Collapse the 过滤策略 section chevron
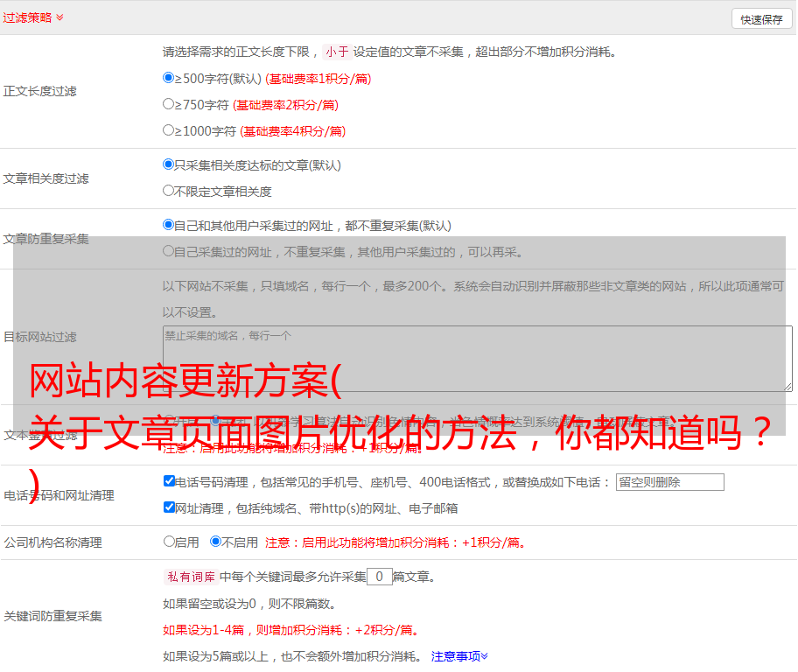 click(x=59, y=17)
